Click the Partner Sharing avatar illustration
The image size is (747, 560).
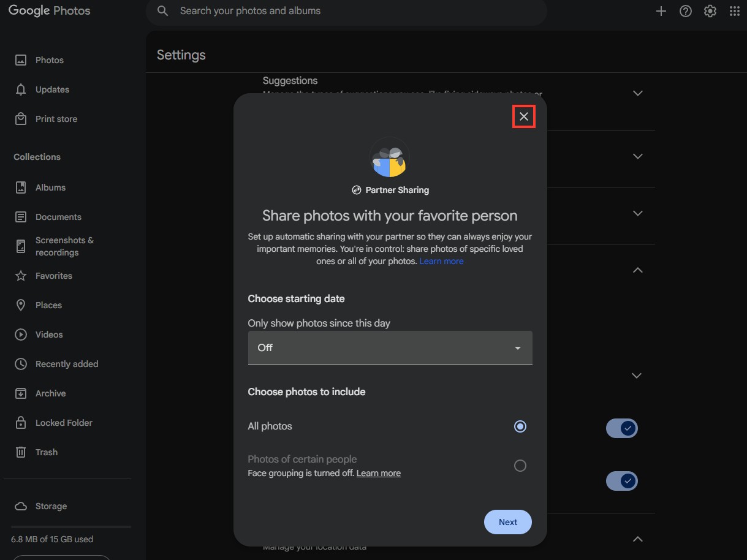click(390, 157)
